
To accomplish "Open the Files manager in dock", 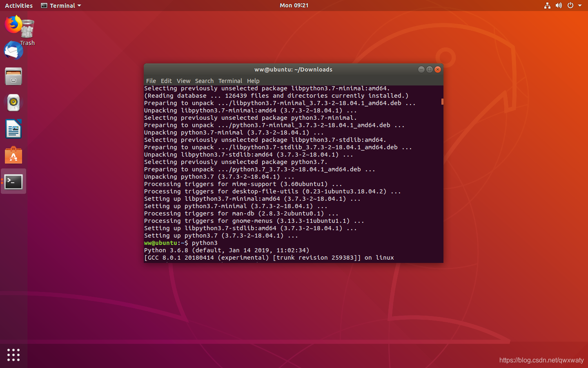I will pyautogui.click(x=13, y=76).
